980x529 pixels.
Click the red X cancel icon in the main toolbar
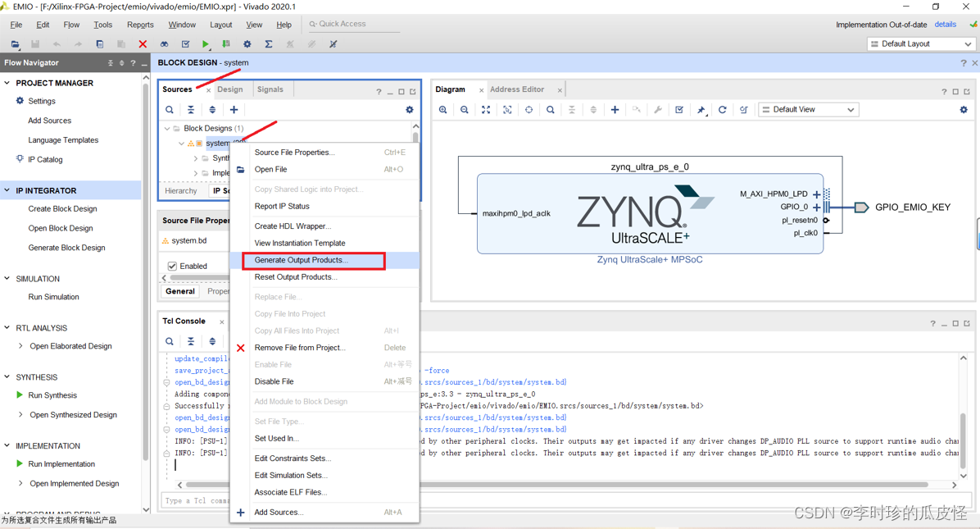143,43
